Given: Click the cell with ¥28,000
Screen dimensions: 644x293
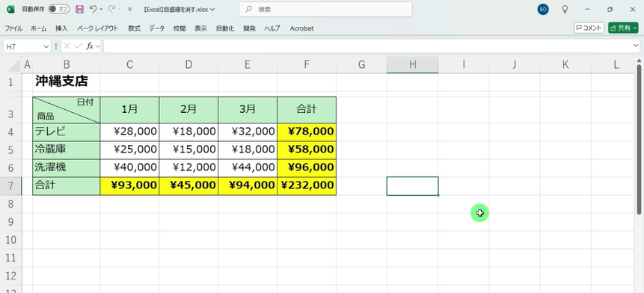Looking at the screenshot, I should [129, 132].
